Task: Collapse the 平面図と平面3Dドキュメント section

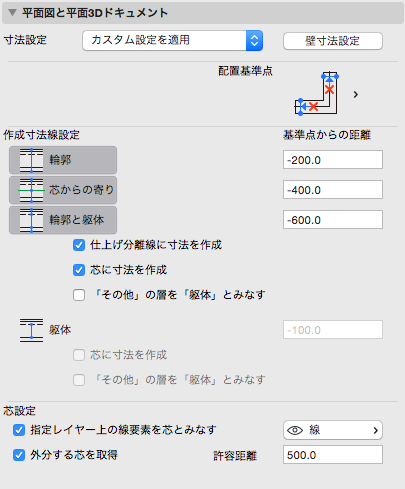Action: 13,13
